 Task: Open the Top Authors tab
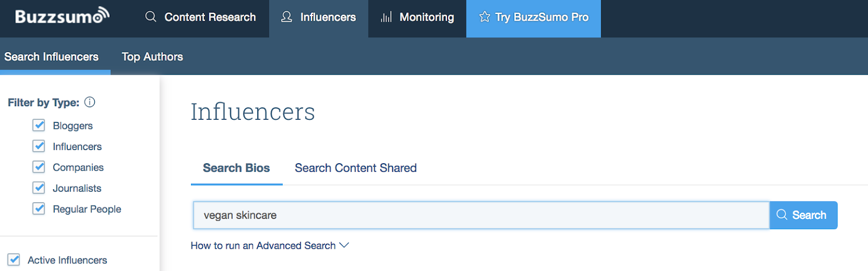[152, 56]
